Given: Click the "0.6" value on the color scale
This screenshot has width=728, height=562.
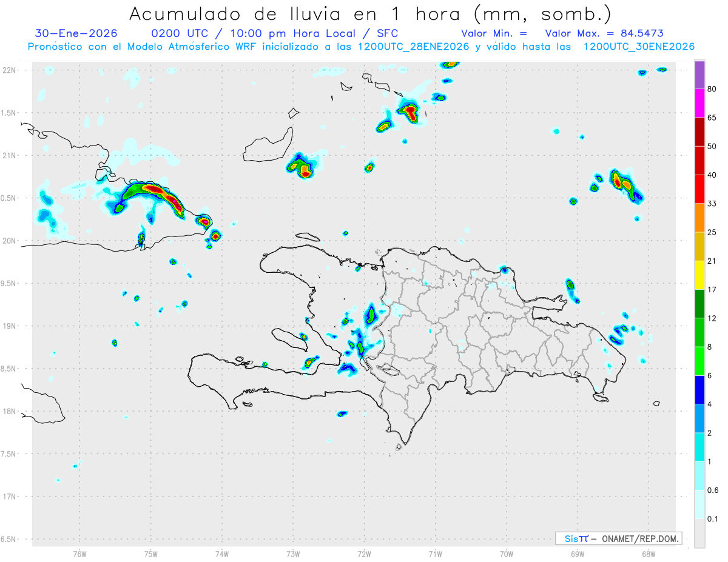Looking at the screenshot, I should pyautogui.click(x=713, y=490).
